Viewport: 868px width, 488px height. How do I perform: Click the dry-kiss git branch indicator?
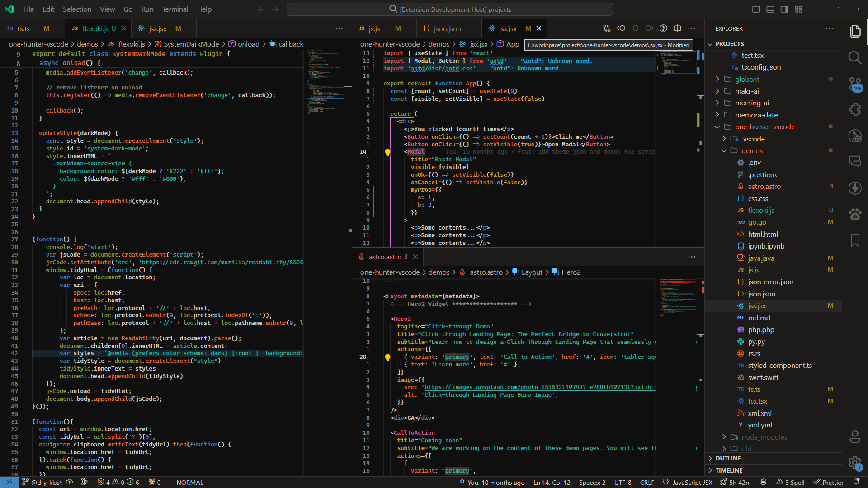point(42,482)
